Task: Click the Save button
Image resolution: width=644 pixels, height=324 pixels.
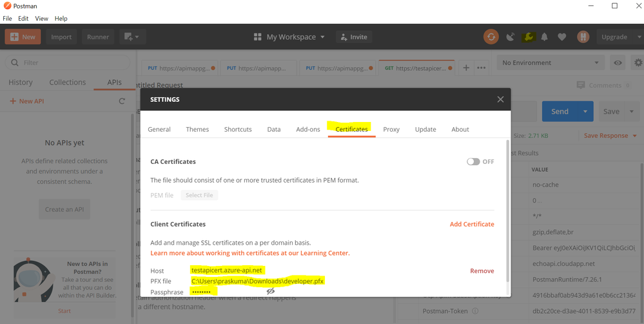Action: coord(611,112)
